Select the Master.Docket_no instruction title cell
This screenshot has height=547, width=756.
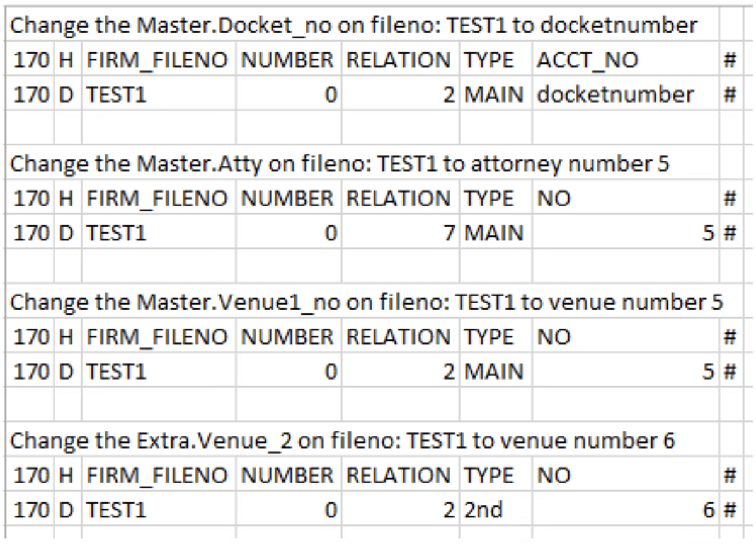coord(353,25)
